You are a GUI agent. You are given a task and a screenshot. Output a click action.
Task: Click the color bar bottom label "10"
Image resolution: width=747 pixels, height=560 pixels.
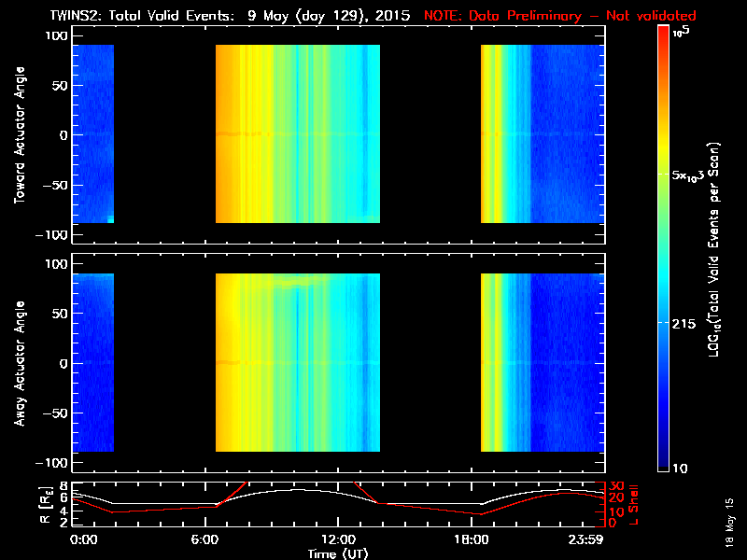pos(680,469)
